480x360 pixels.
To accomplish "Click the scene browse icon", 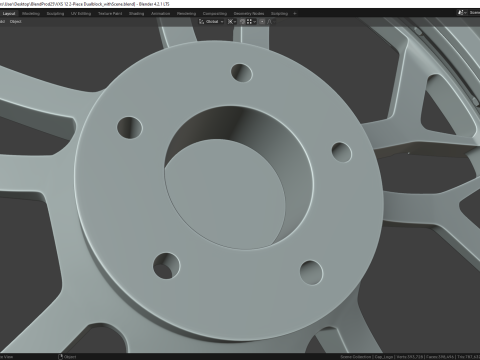I will pos(460,13).
